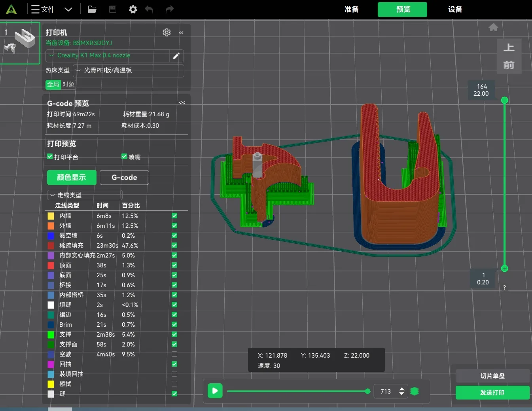The width and height of the screenshot is (532, 411).
Task: Click the Percentage column header
Action: 131,206
